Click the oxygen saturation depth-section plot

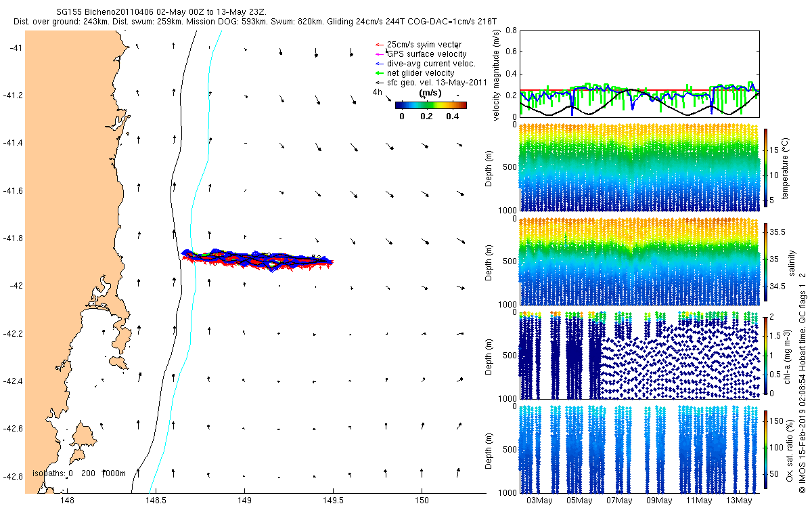(x=639, y=449)
